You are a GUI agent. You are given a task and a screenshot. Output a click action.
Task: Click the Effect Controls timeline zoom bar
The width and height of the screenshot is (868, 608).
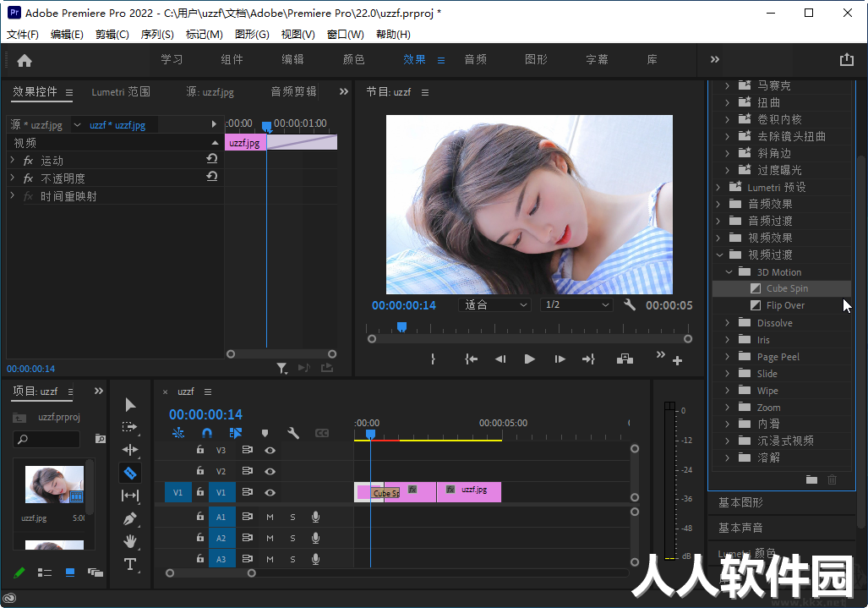click(x=281, y=353)
